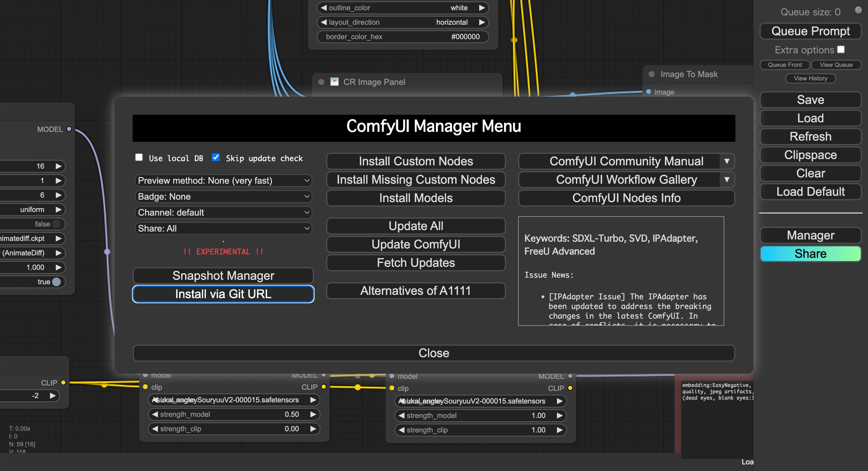Expand the ComfyUI Workflow Gallery arrow
868x471 pixels.
click(x=726, y=179)
